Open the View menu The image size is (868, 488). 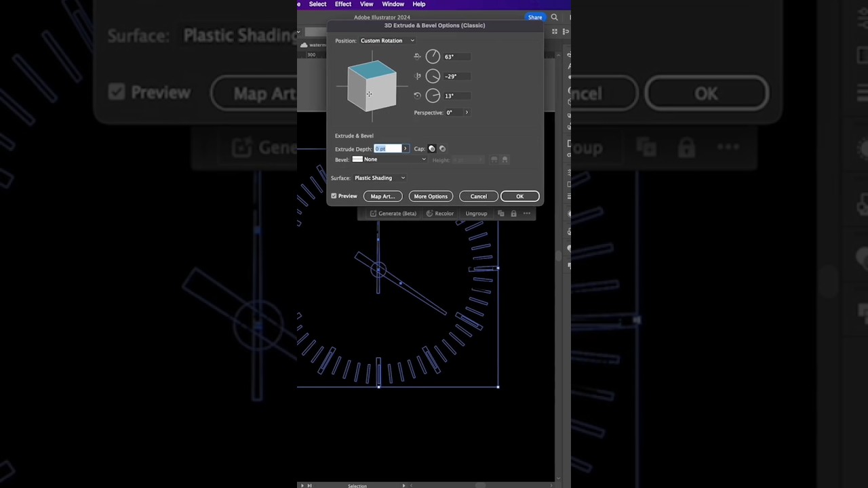tap(366, 4)
